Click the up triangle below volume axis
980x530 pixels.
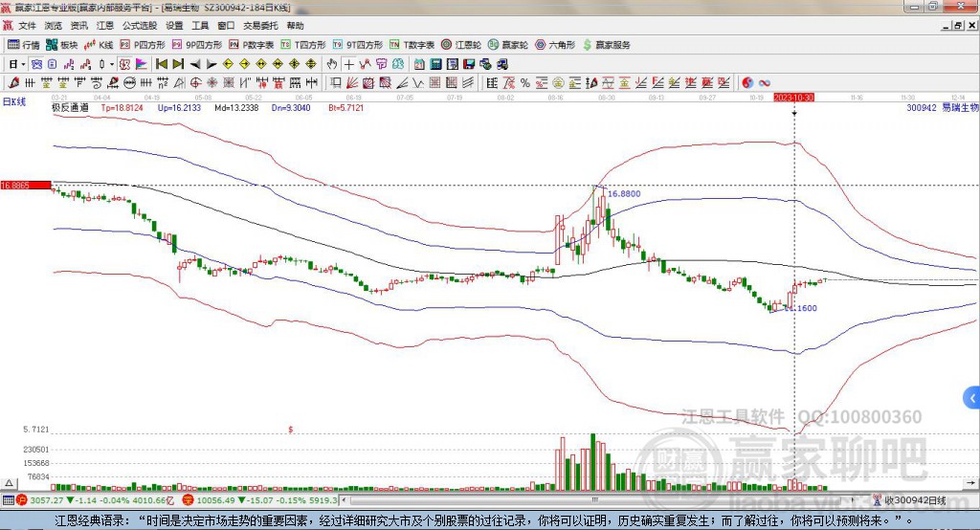pos(9,483)
